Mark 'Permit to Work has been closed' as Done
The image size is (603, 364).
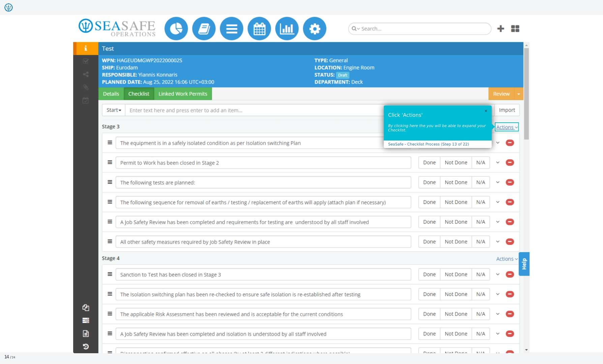coord(429,162)
